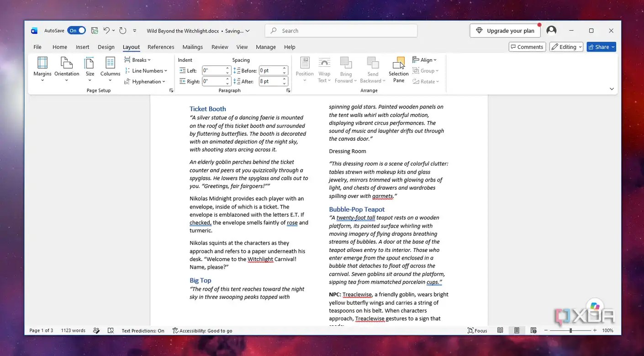Open the Page Setup dialog launcher
Viewport: 644px width, 356px height.
pos(171,90)
